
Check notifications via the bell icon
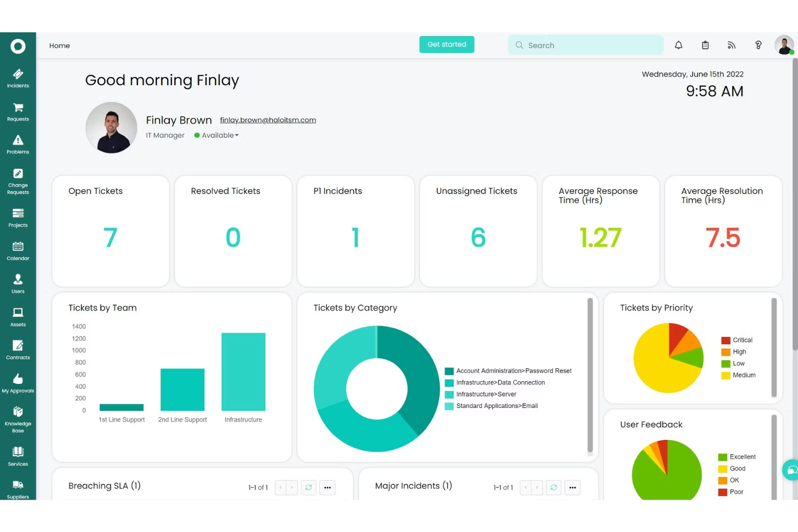point(678,45)
